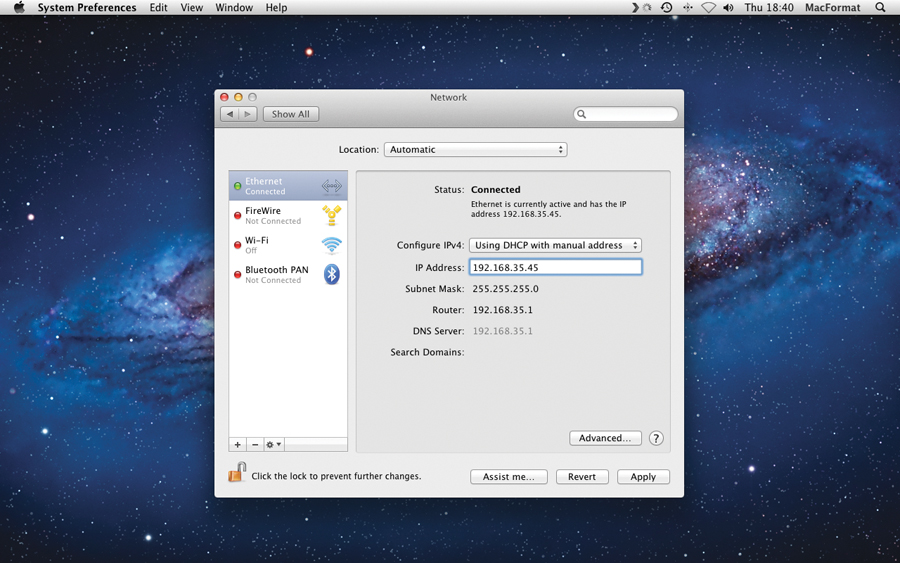Open the Window menu

click(x=234, y=7)
